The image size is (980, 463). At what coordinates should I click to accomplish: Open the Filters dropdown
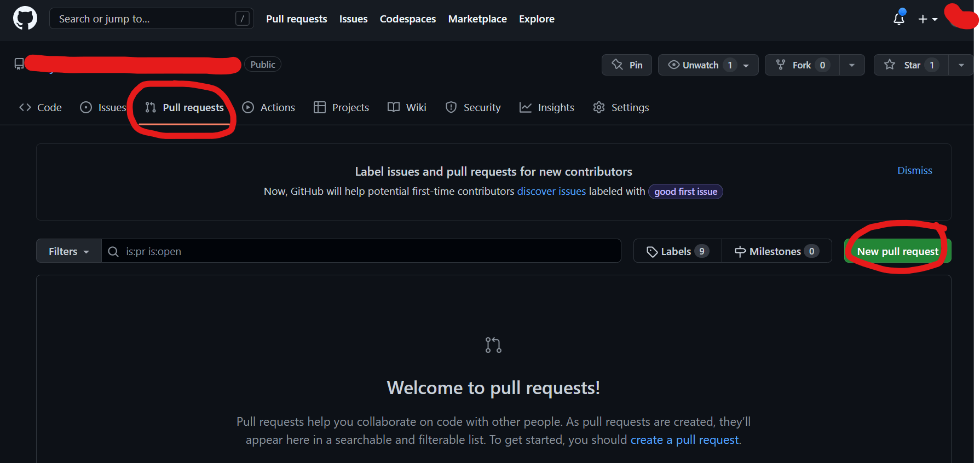[x=69, y=251]
